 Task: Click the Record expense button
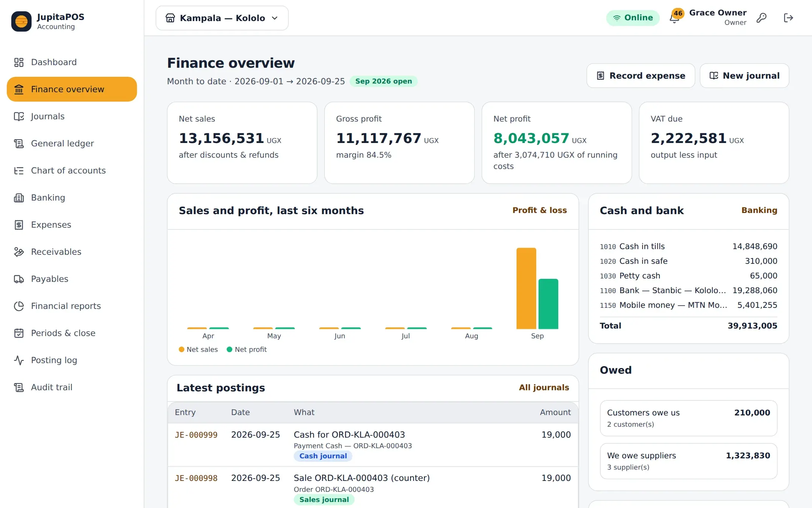[641, 76]
